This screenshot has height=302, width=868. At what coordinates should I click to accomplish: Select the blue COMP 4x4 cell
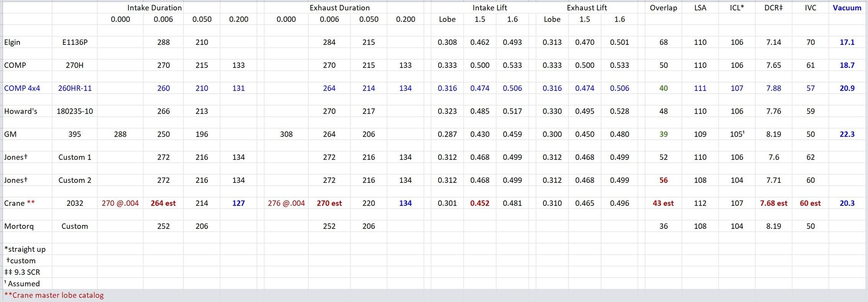[x=22, y=88]
